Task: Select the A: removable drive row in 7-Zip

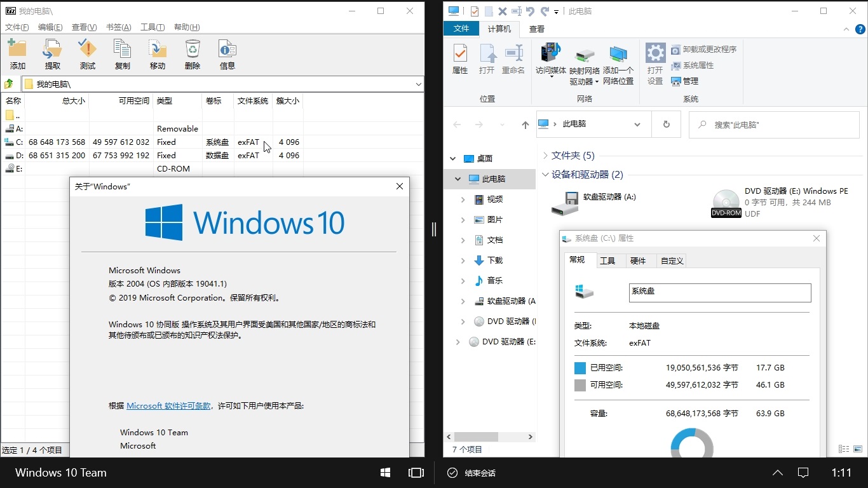Action: coord(152,128)
